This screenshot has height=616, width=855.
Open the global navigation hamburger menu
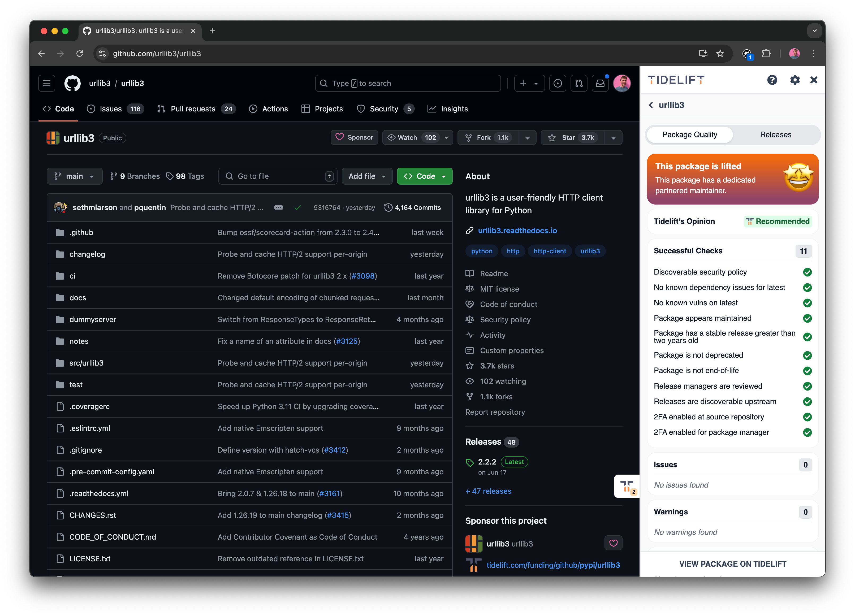point(46,83)
